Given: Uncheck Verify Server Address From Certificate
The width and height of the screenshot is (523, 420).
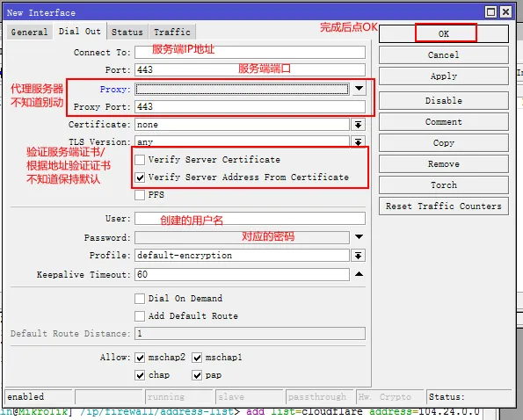Looking at the screenshot, I should [x=140, y=177].
